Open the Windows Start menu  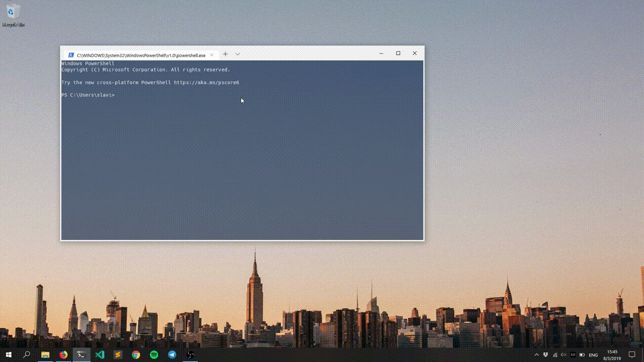(9, 354)
